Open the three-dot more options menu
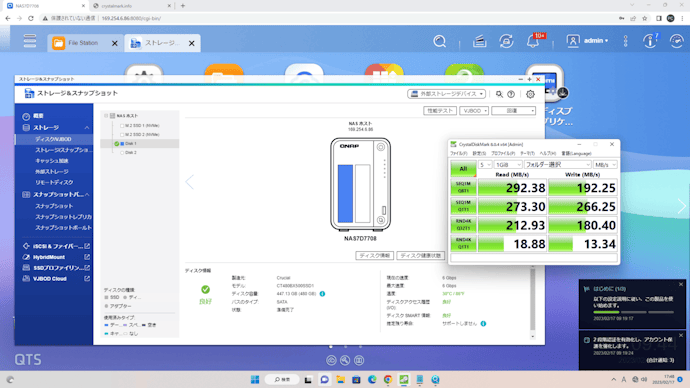Screen dimensions: 690x388 tap(626, 41)
